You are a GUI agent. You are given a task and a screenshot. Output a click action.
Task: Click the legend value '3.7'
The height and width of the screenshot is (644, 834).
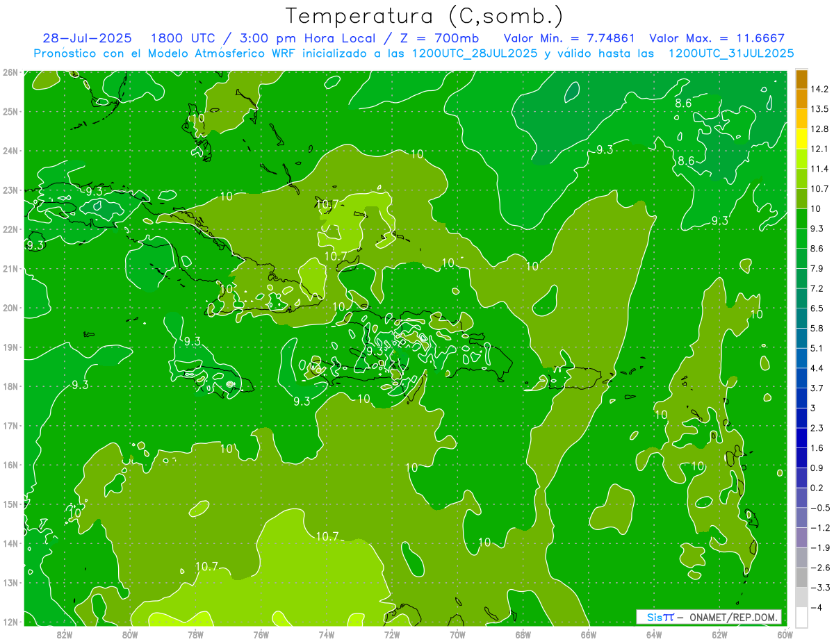point(817,388)
